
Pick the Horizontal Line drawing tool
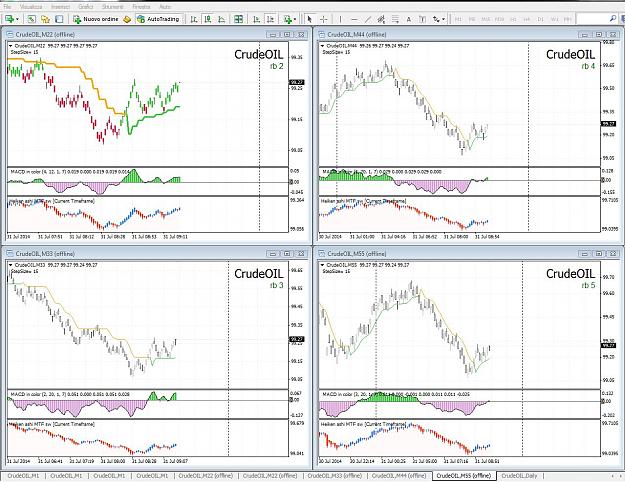coord(354,19)
